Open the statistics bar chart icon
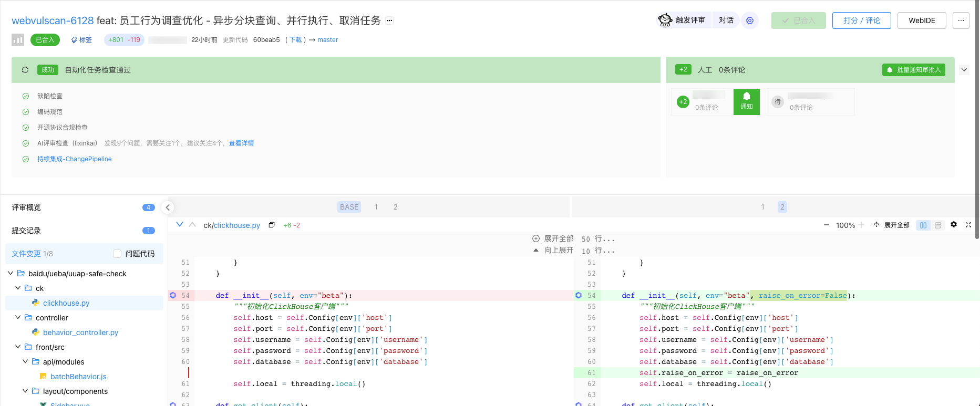The height and width of the screenshot is (406, 980). click(18, 40)
